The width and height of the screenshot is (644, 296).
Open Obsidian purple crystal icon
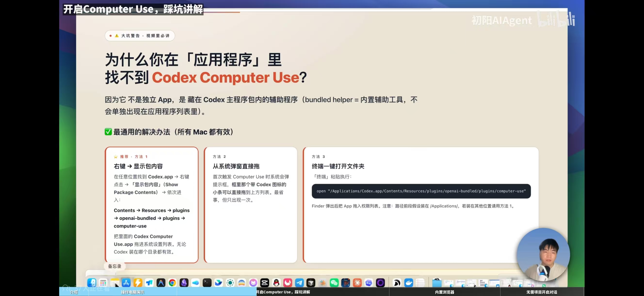184,283
